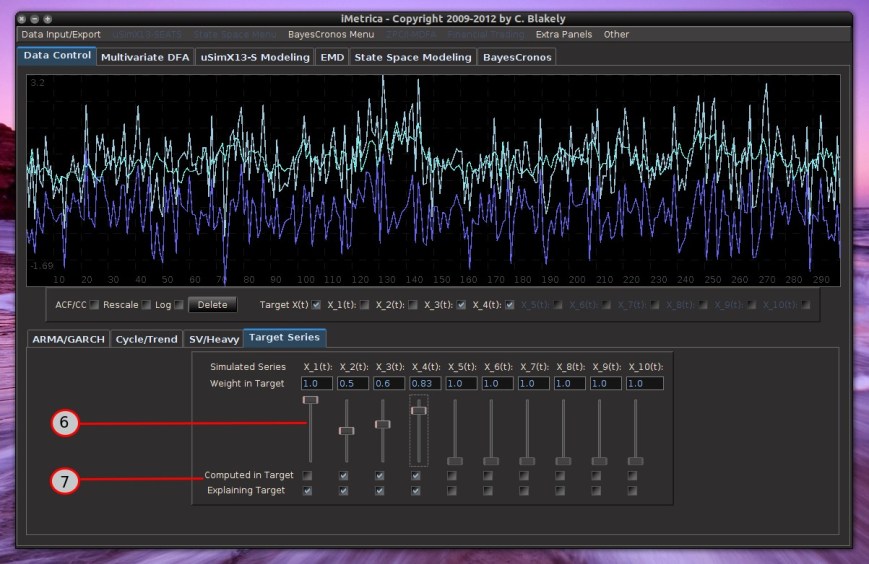Toggle the Rescale checkbox

(x=146, y=305)
